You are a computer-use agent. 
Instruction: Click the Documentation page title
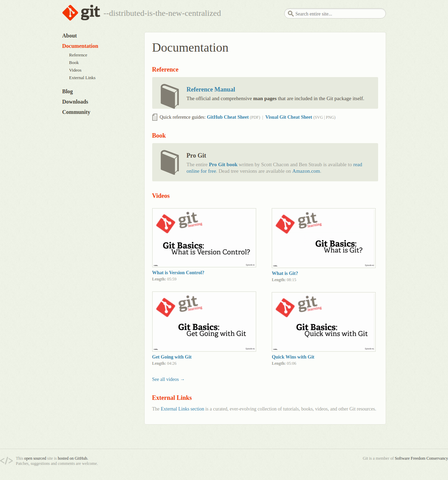coord(190,48)
